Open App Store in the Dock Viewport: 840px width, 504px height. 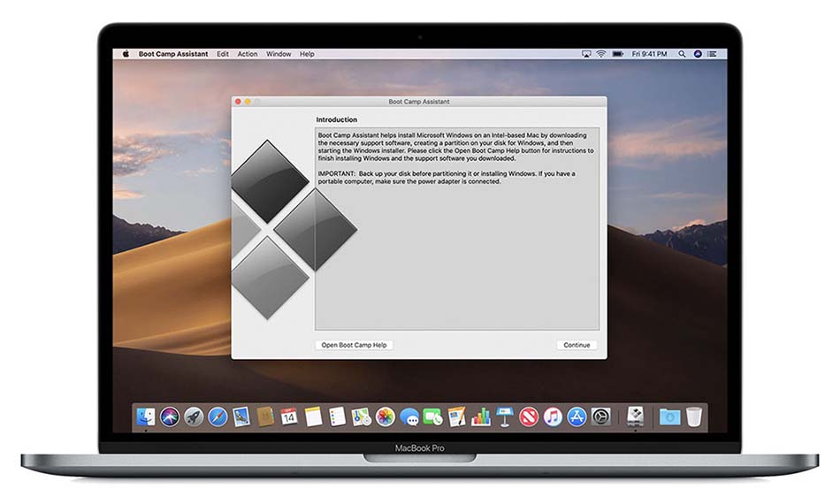(x=577, y=416)
